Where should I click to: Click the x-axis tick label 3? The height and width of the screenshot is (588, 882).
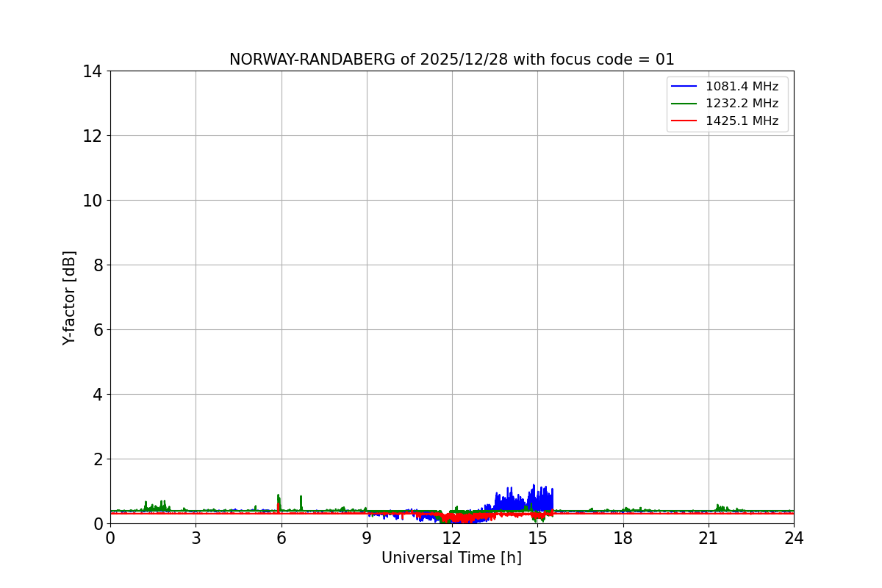tap(196, 538)
